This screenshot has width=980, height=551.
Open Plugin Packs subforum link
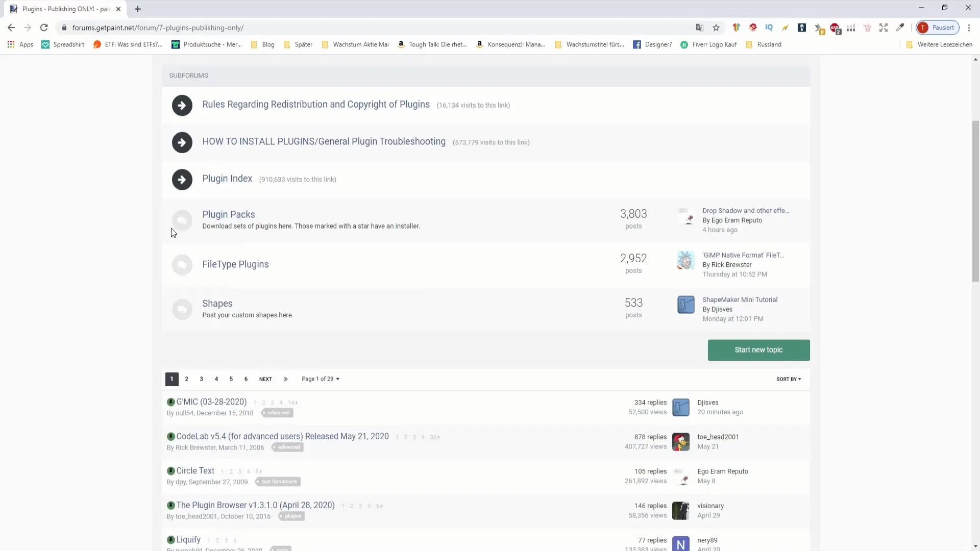[229, 215]
